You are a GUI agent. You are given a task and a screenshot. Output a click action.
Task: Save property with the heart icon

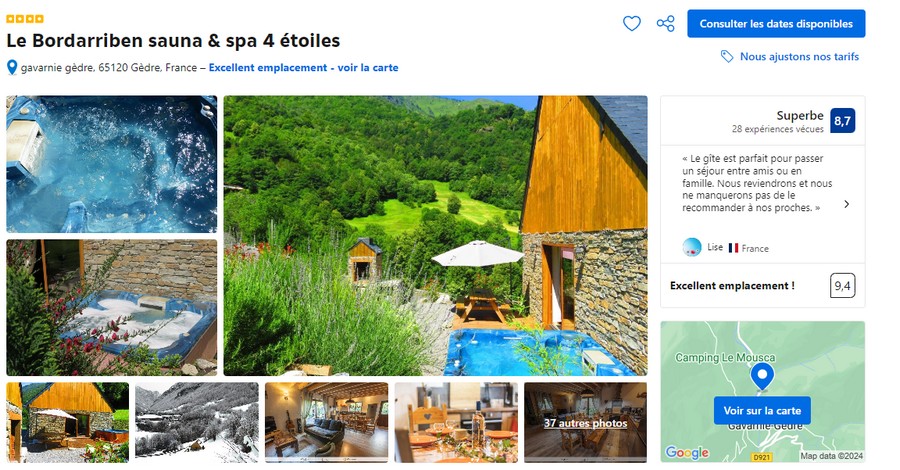coord(631,24)
